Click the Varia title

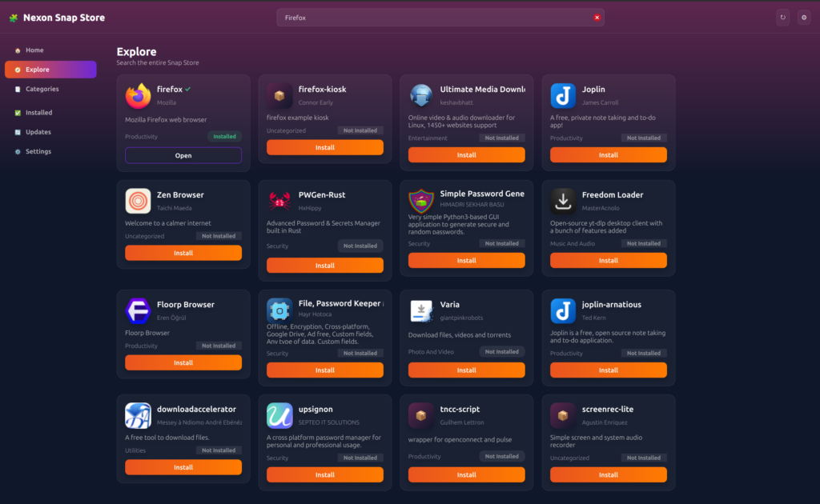click(450, 305)
